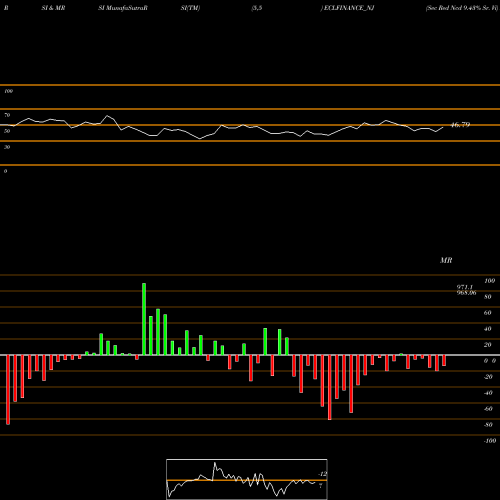This screenshot has height=500, width=500.
Task: Click the SI & MR header text
Action: [x=53, y=8]
